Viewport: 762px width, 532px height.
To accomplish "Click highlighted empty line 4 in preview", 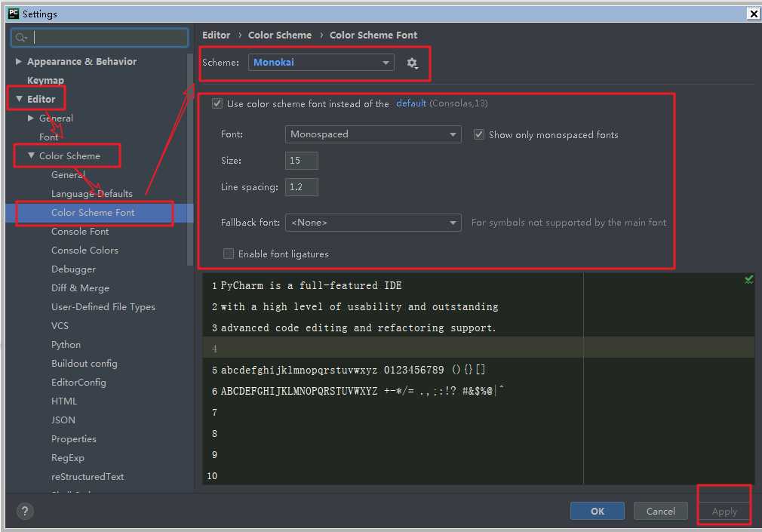I will [x=478, y=349].
